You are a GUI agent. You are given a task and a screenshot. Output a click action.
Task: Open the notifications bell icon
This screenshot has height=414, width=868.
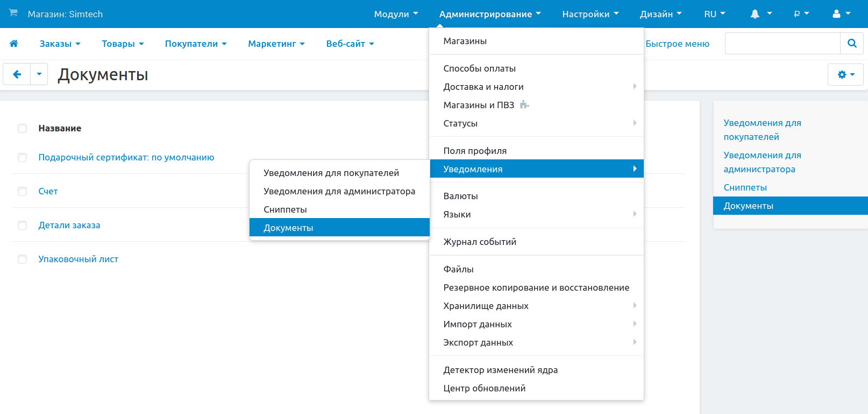pyautogui.click(x=760, y=14)
